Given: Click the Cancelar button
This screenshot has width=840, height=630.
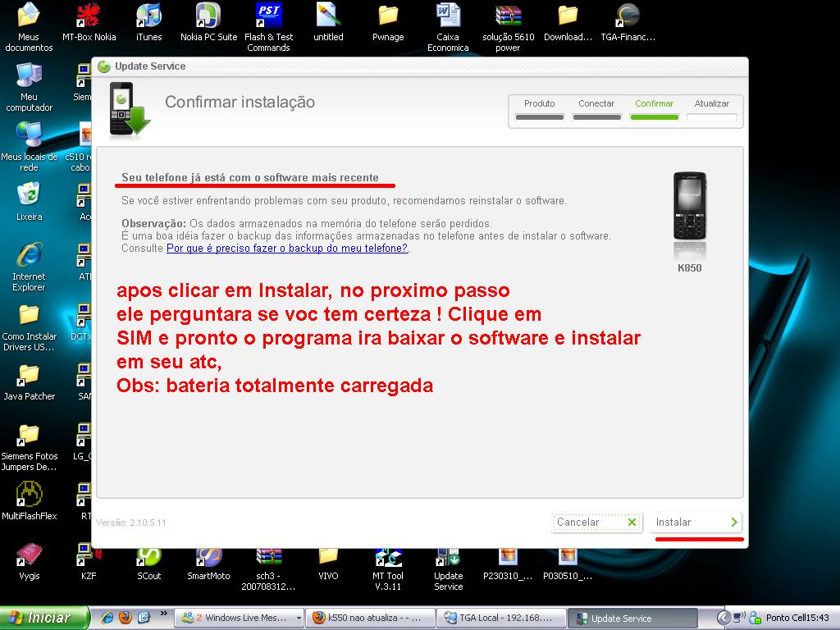Looking at the screenshot, I should tap(597, 522).
